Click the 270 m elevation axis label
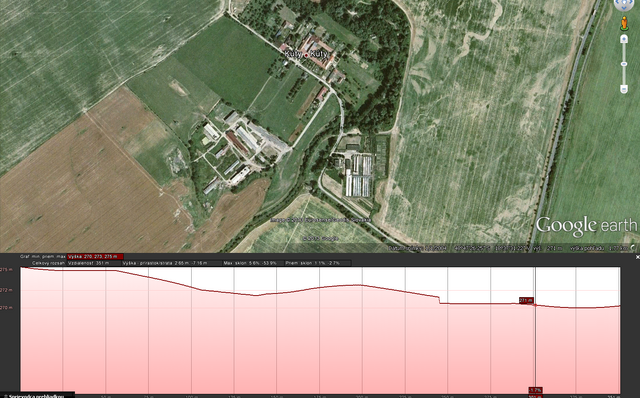The width and height of the screenshot is (640, 398). coord(6,307)
